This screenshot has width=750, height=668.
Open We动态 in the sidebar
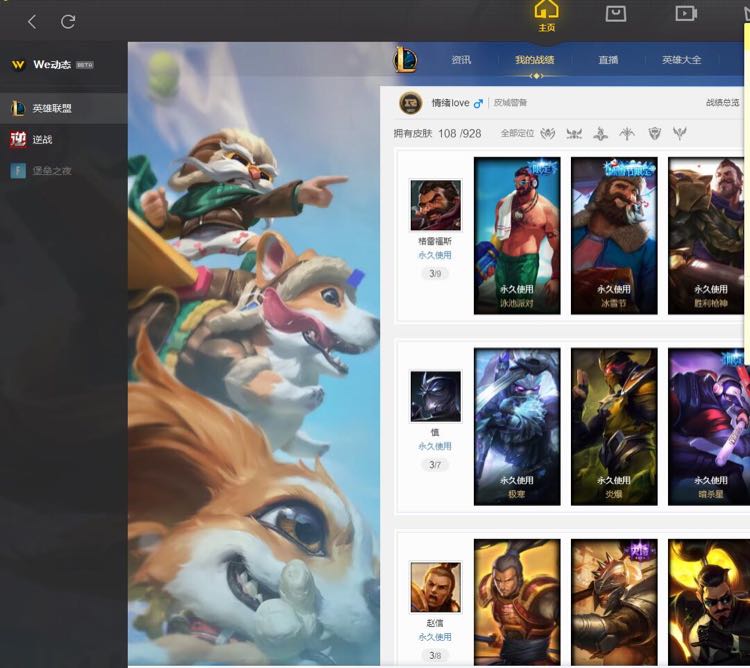[52, 64]
